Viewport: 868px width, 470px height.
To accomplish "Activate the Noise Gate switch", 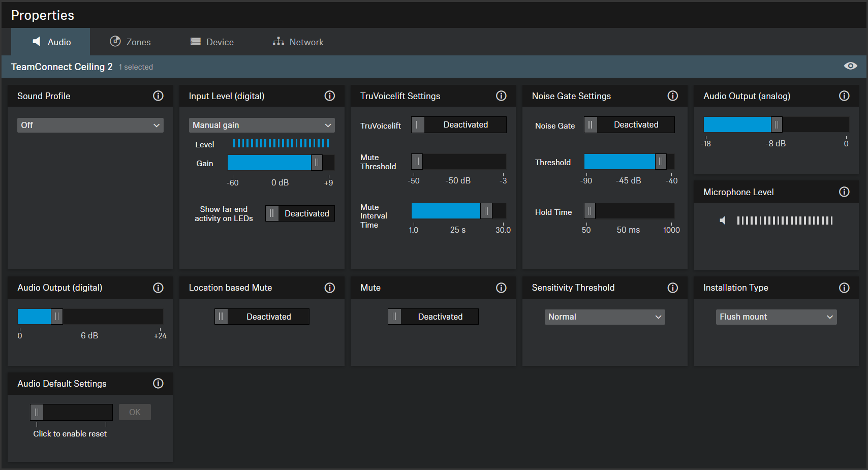I will pyautogui.click(x=629, y=125).
